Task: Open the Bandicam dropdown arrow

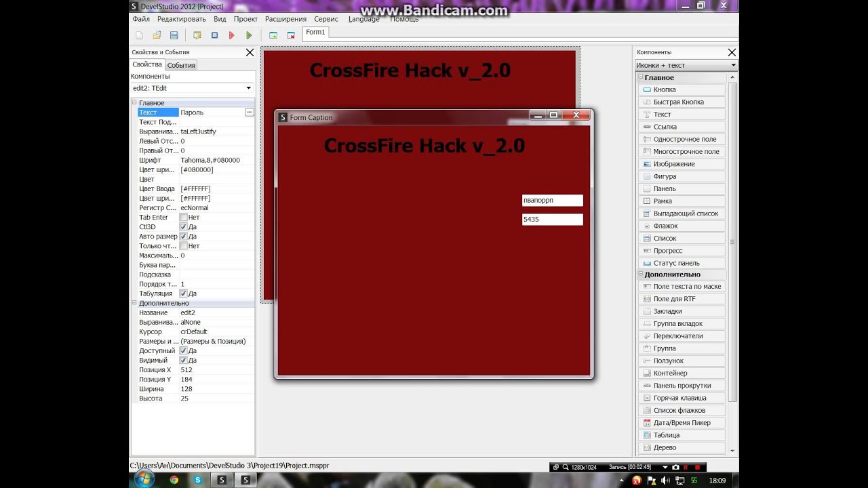Action: click(x=666, y=467)
